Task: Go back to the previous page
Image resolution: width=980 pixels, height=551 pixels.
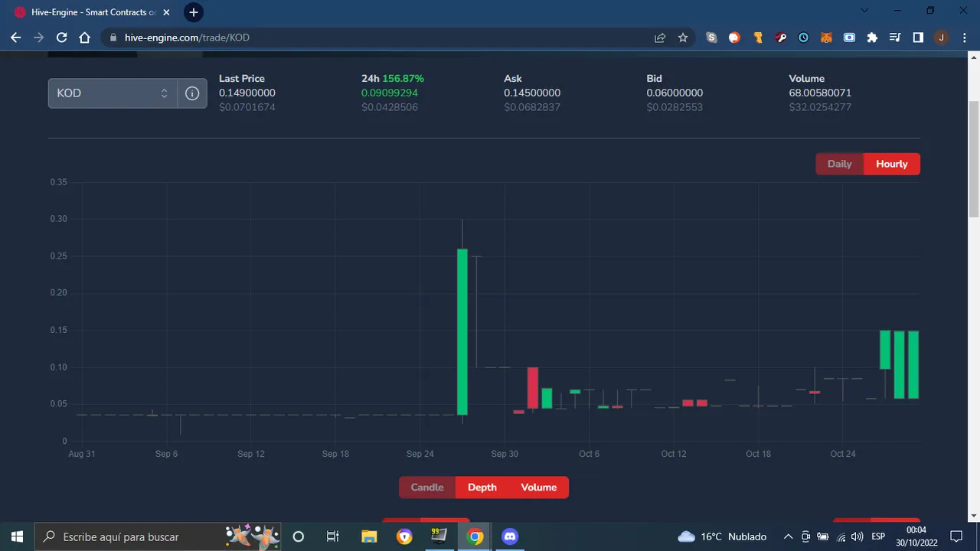Action: tap(16, 37)
